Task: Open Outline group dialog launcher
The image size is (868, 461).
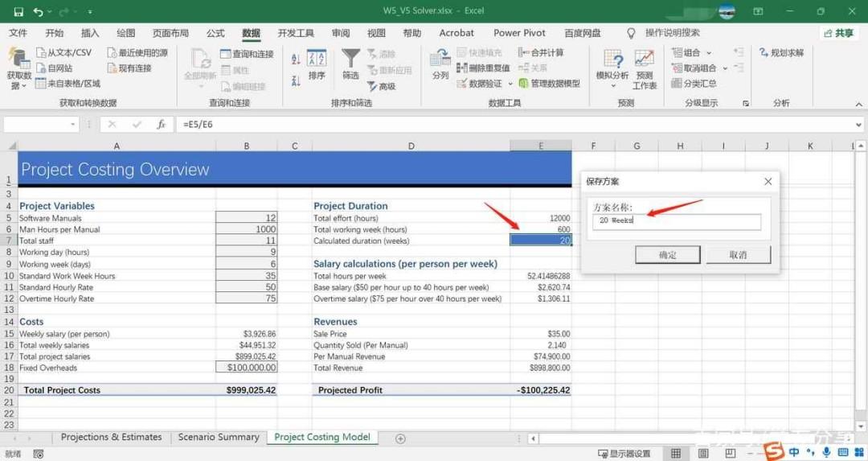Action: tap(746, 104)
